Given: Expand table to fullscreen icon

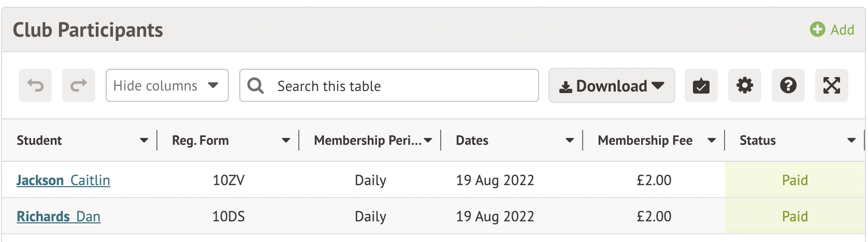Looking at the screenshot, I should pos(831,85).
